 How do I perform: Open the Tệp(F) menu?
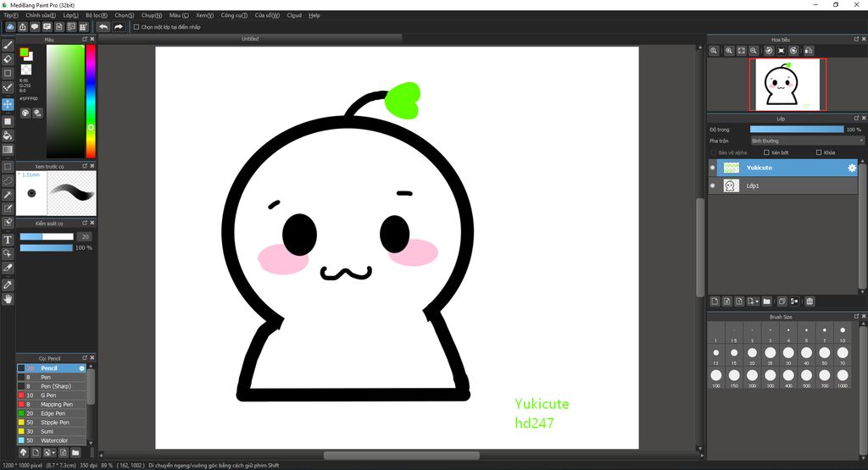pos(10,15)
